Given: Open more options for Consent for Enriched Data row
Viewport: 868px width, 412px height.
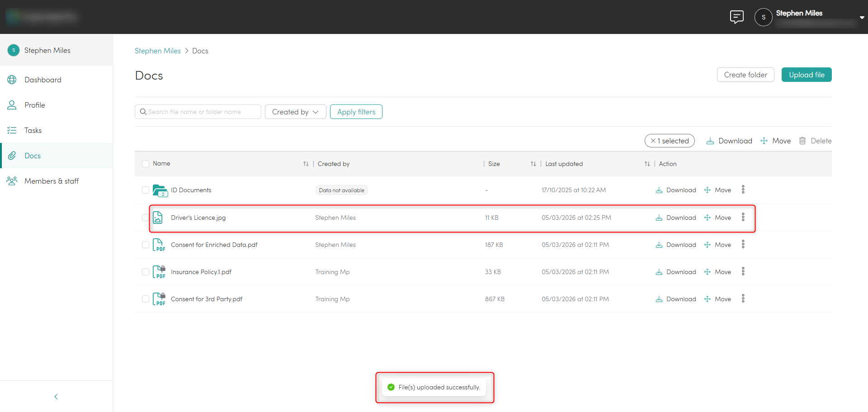Looking at the screenshot, I should 743,244.
